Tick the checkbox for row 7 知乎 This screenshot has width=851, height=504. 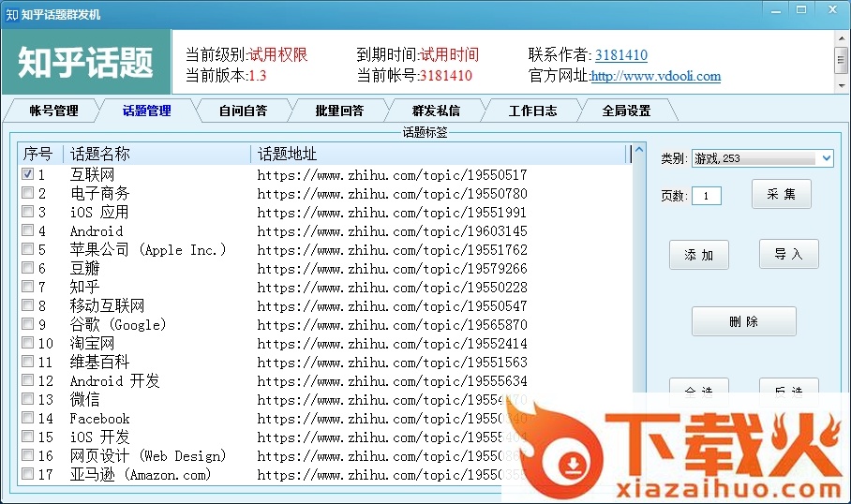pos(28,286)
